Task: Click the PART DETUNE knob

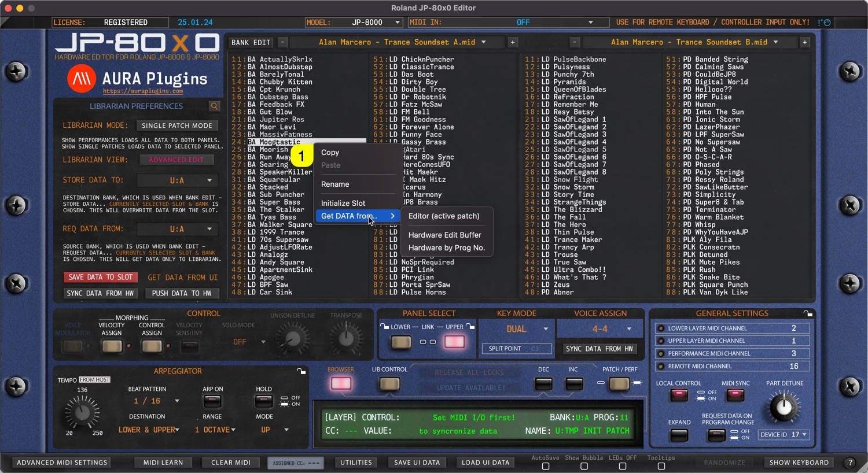Action: point(784,407)
